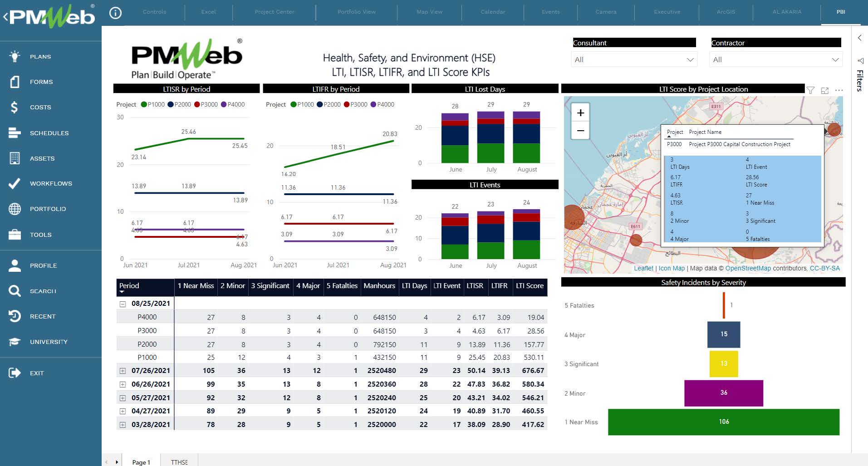Open the University graduation cap icon

(15, 342)
